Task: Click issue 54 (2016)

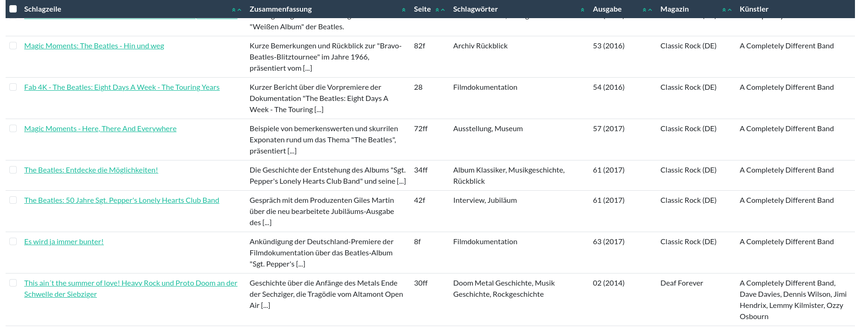Action: pyautogui.click(x=609, y=87)
